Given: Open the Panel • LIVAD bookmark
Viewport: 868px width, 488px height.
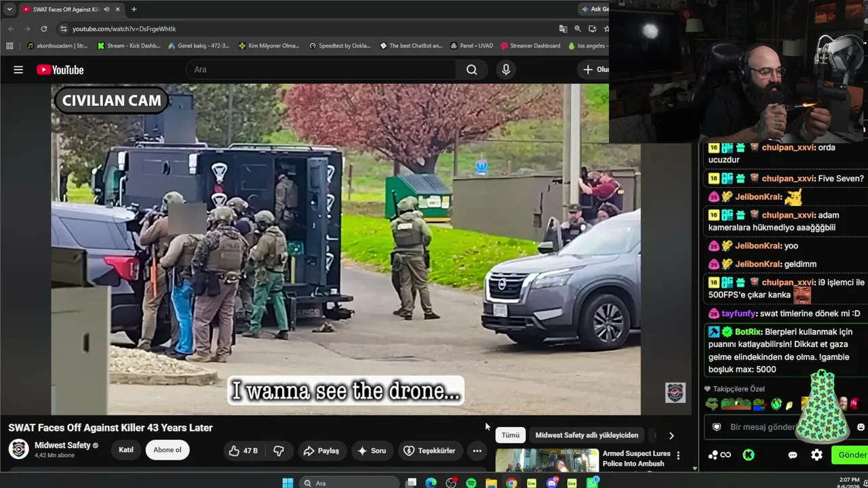Looking at the screenshot, I should click(471, 46).
